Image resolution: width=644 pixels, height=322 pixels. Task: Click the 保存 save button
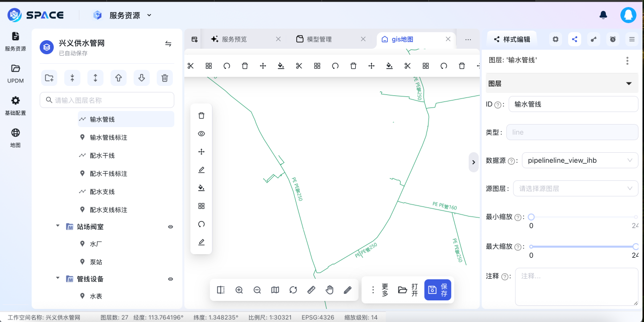point(438,290)
